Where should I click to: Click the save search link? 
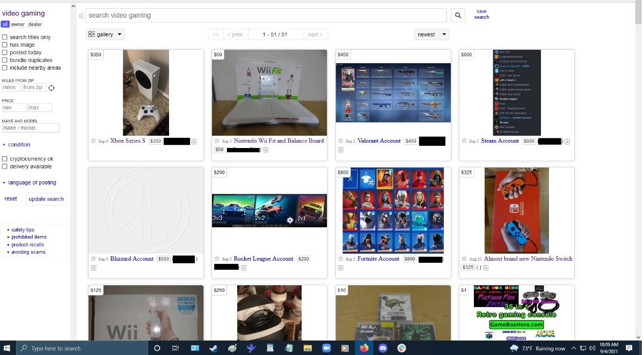481,14
